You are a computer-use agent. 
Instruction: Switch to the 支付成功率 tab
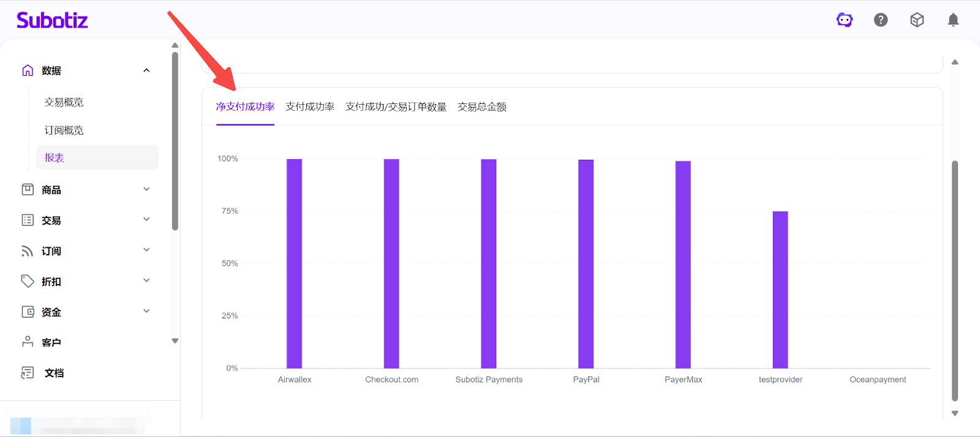[310, 107]
